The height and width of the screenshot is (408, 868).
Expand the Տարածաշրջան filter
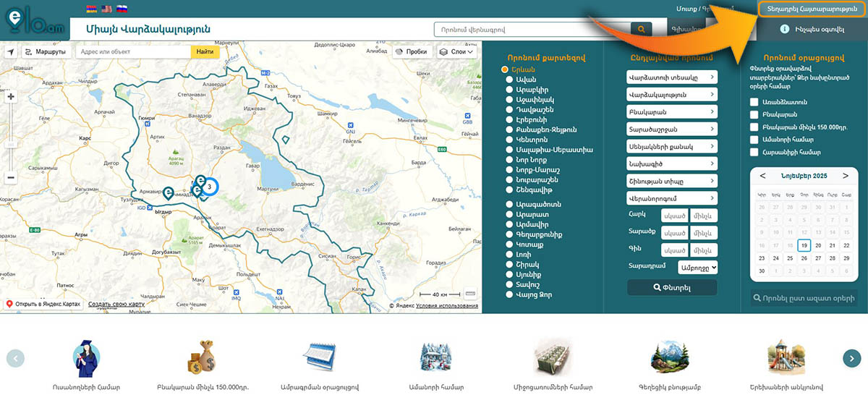tap(672, 129)
